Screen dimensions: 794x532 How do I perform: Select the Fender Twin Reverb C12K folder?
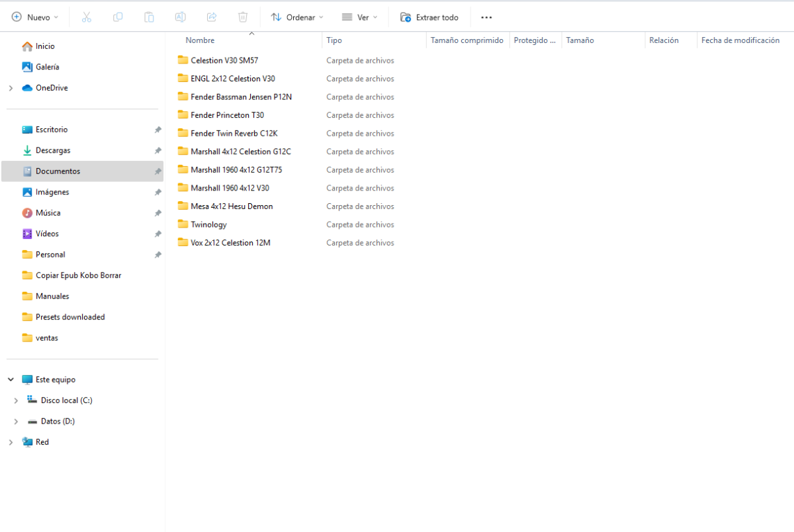pos(234,133)
